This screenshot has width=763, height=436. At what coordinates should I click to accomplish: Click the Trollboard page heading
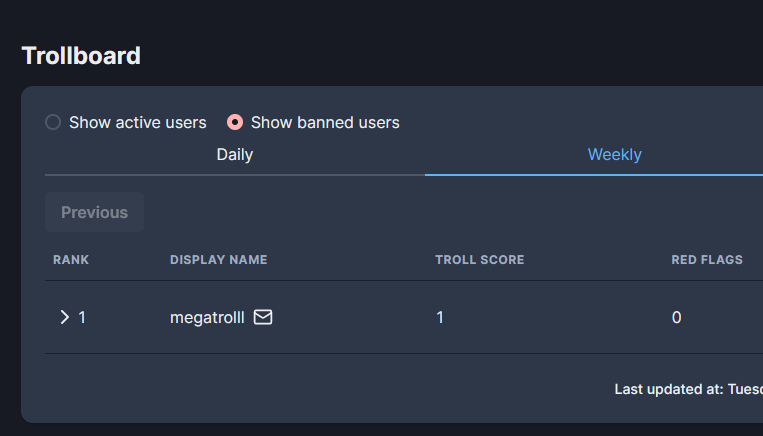point(81,55)
